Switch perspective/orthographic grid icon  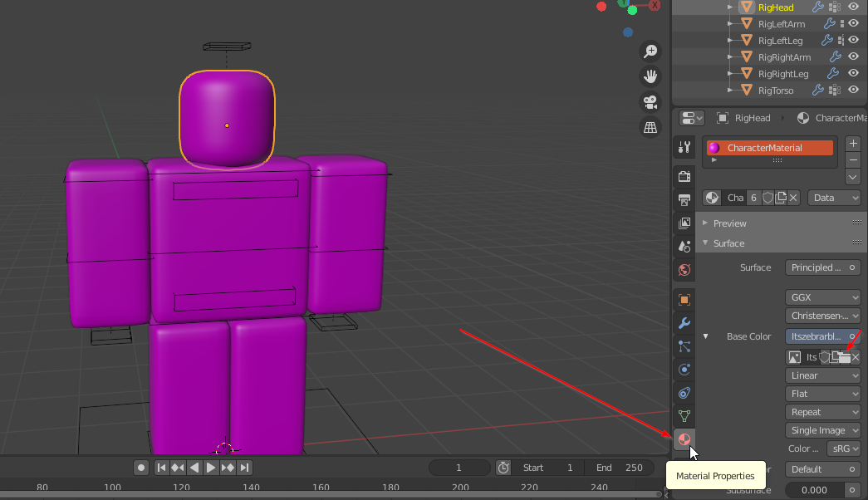(650, 127)
